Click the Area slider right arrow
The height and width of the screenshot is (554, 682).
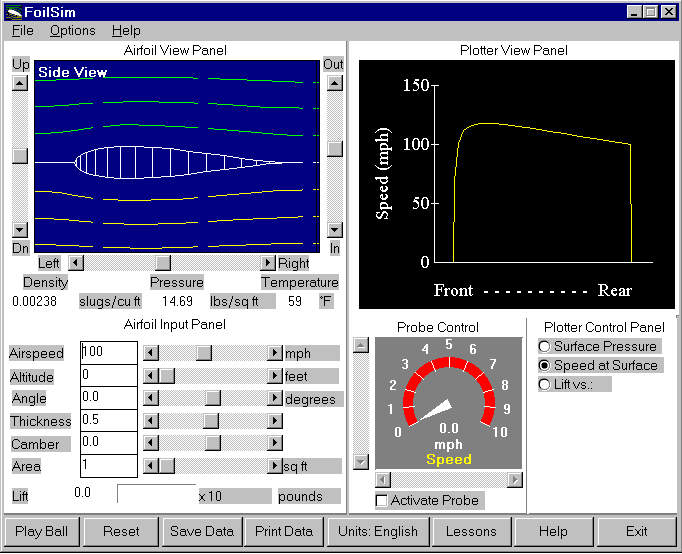click(275, 466)
